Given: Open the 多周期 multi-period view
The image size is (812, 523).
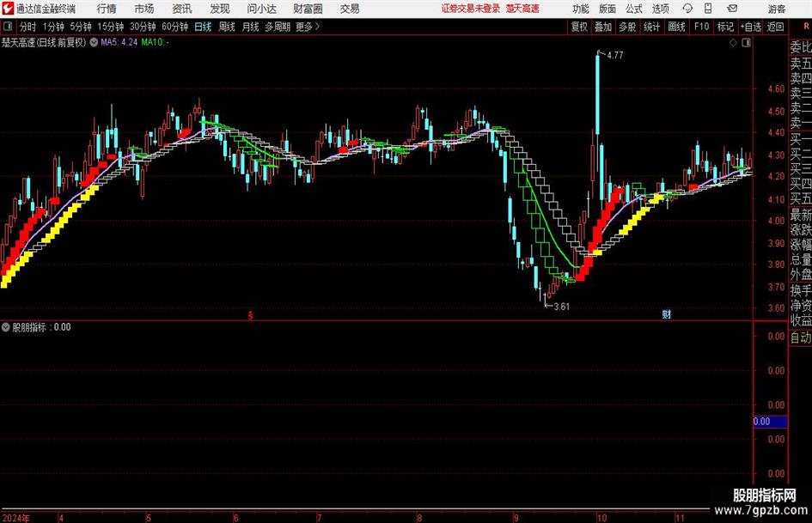Looking at the screenshot, I should tap(278, 27).
